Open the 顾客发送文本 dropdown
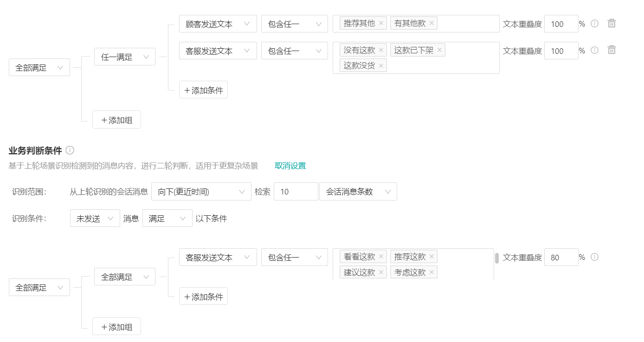This screenshot has width=644, height=342. (218, 24)
